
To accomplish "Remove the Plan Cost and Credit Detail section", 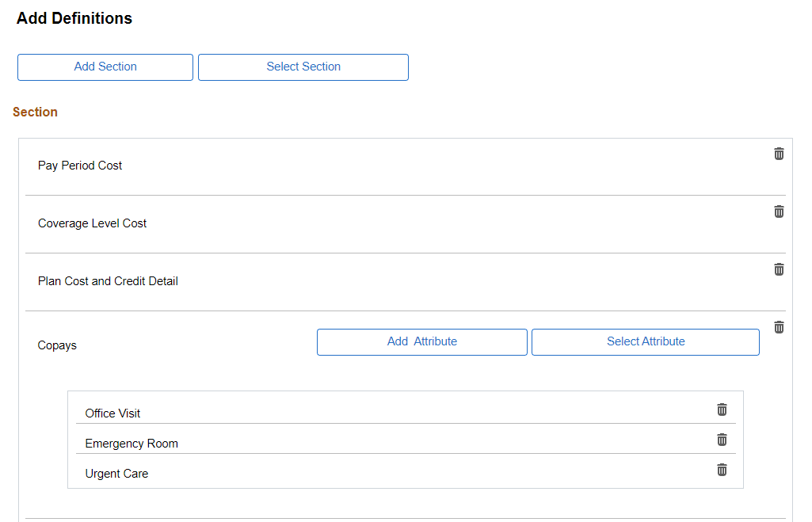I will [x=779, y=269].
